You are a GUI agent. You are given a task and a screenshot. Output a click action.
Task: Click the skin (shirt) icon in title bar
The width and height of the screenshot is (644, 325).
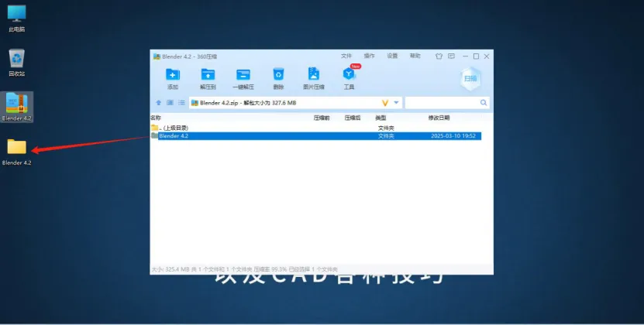click(439, 56)
